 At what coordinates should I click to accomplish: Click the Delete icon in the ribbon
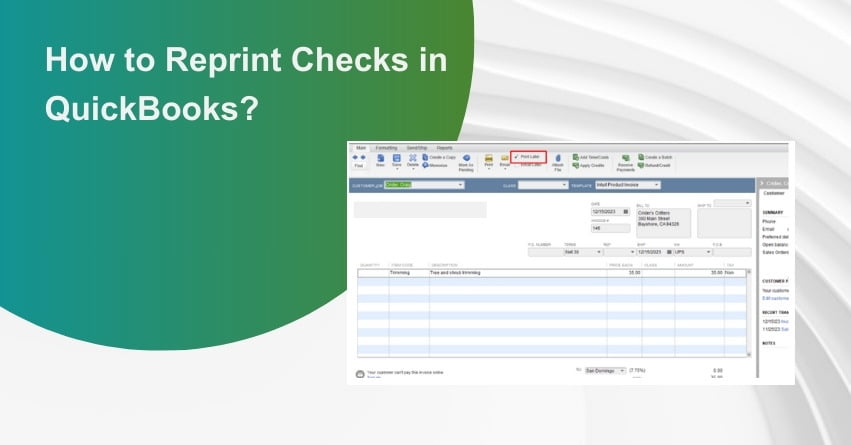412,157
